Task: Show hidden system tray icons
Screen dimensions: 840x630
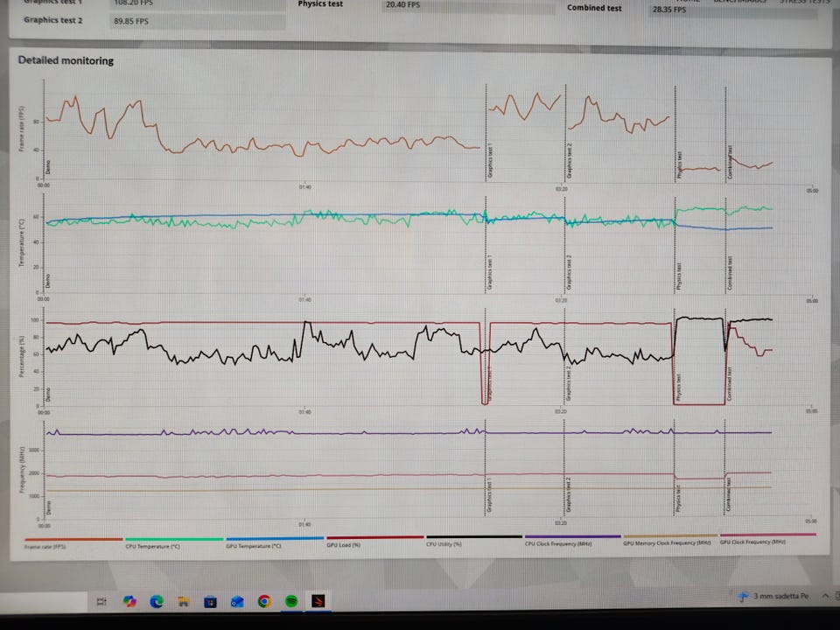Action: click(x=825, y=595)
